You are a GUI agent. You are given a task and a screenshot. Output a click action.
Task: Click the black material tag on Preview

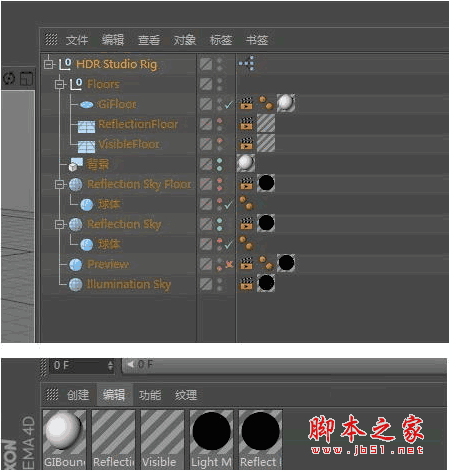[x=286, y=263]
